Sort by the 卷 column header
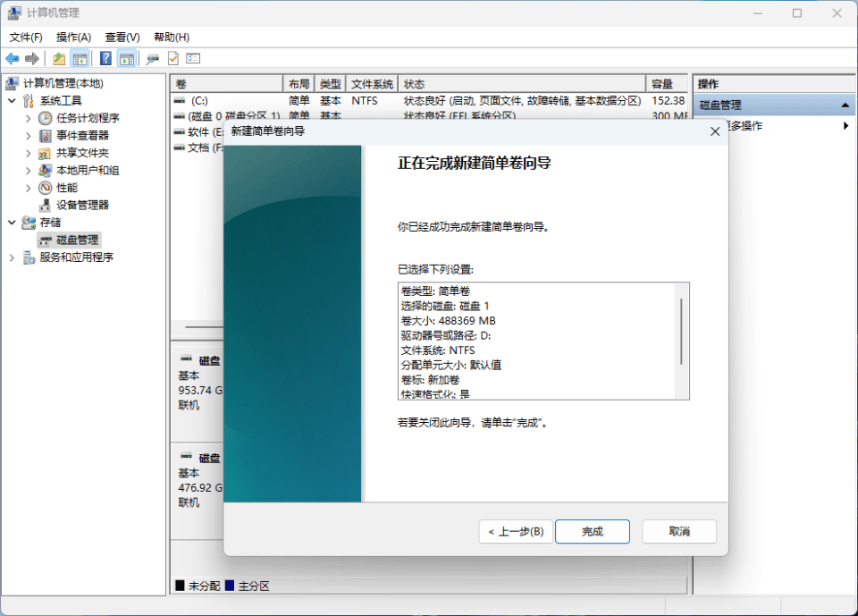The height and width of the screenshot is (616, 858). click(226, 84)
